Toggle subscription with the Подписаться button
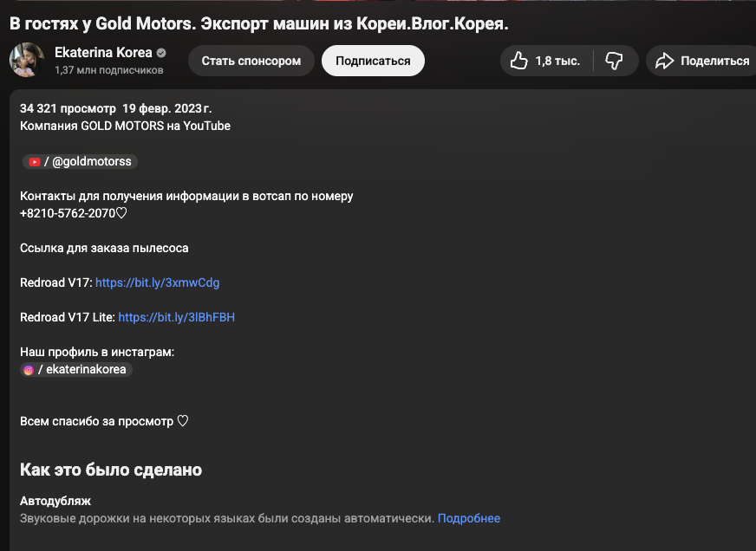 pyautogui.click(x=373, y=61)
